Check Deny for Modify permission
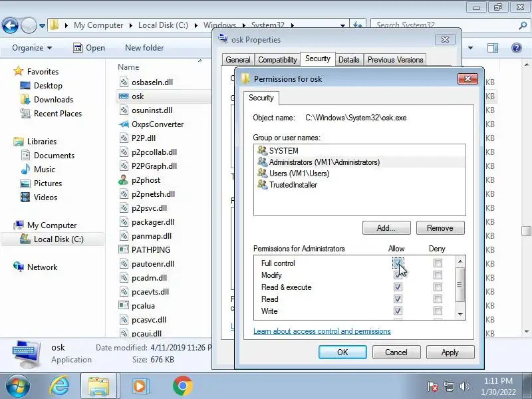 [x=438, y=275]
